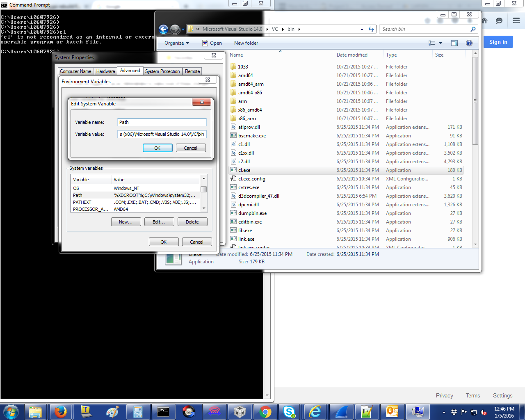Open Skype from the taskbar
525x420 pixels.
(x=290, y=412)
